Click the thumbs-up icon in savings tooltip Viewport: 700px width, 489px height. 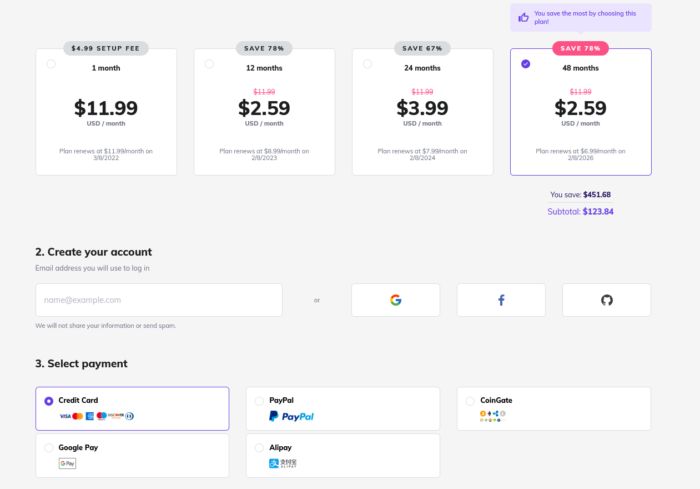pos(523,17)
